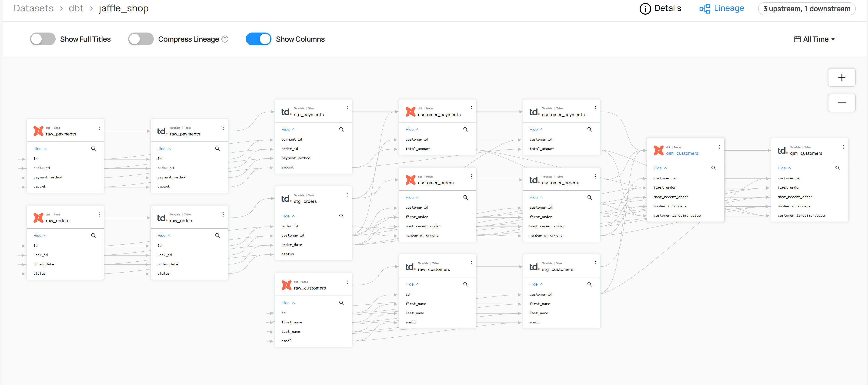Select amount column in Teradata raw_payments
The height and width of the screenshot is (385, 868).
coord(164,186)
